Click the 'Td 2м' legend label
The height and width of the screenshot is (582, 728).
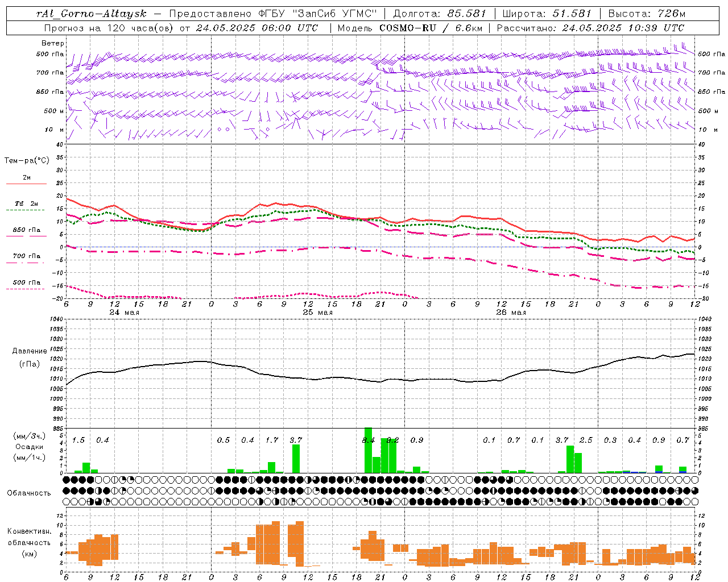(27, 203)
